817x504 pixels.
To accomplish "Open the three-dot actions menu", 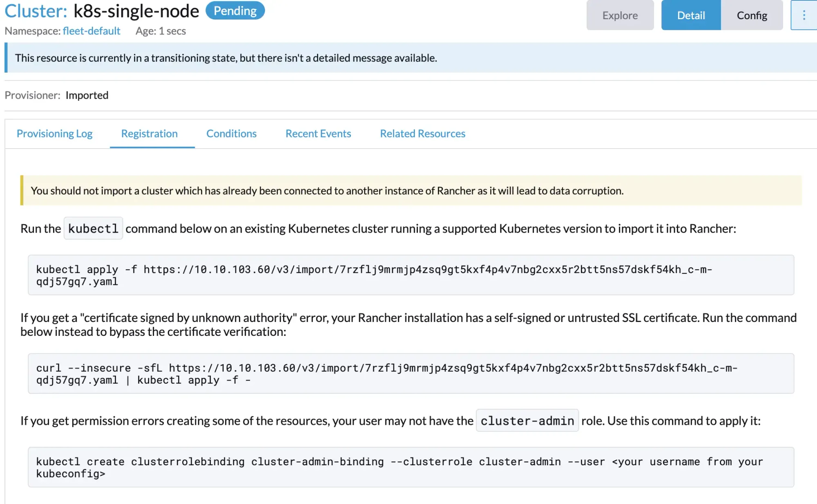I will [804, 16].
